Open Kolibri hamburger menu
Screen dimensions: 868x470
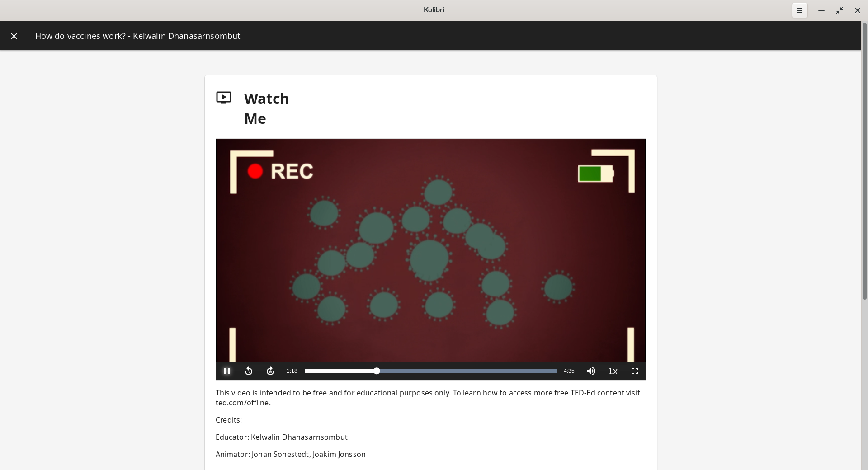799,10
